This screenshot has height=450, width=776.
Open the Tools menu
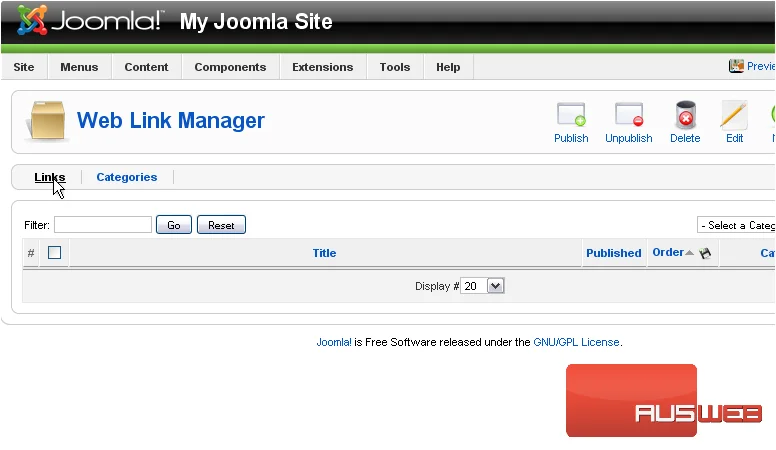tap(395, 67)
